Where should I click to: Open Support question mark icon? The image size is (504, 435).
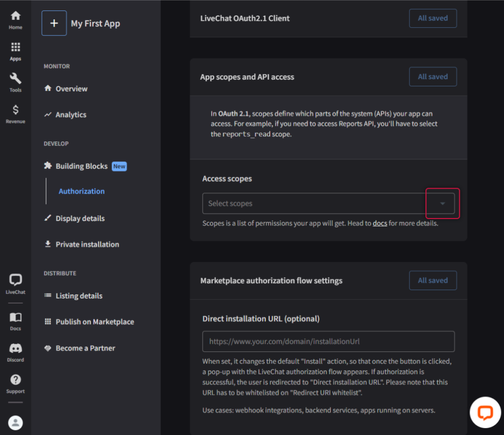click(15, 384)
